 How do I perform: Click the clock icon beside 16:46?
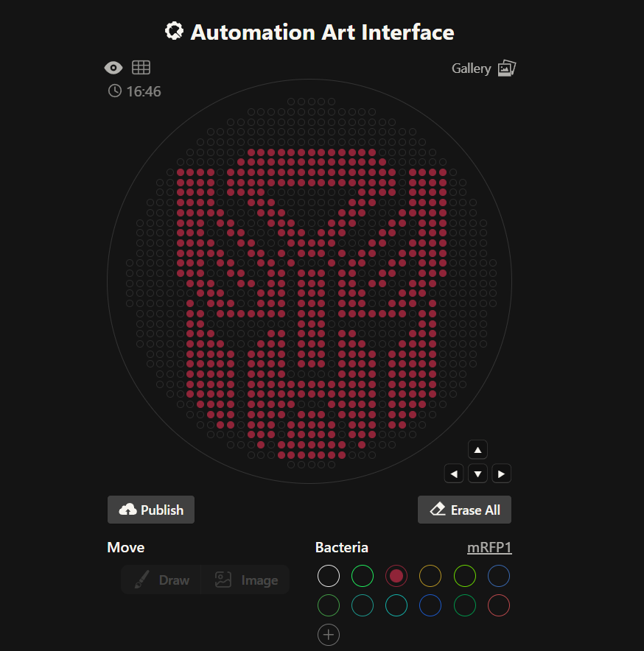click(x=115, y=91)
